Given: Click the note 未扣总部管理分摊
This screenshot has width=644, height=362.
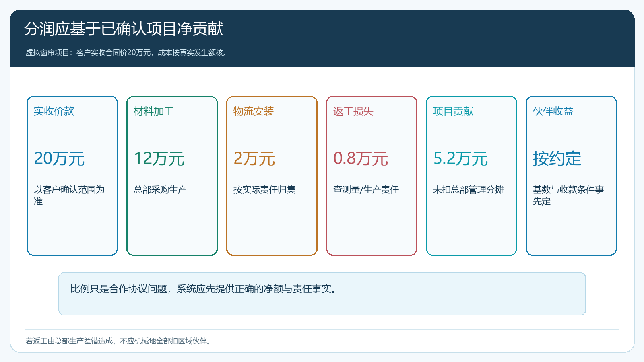Looking at the screenshot, I should (469, 189).
